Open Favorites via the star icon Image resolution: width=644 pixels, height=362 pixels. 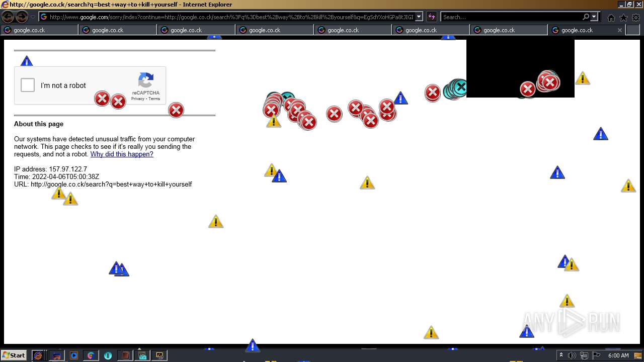(623, 18)
